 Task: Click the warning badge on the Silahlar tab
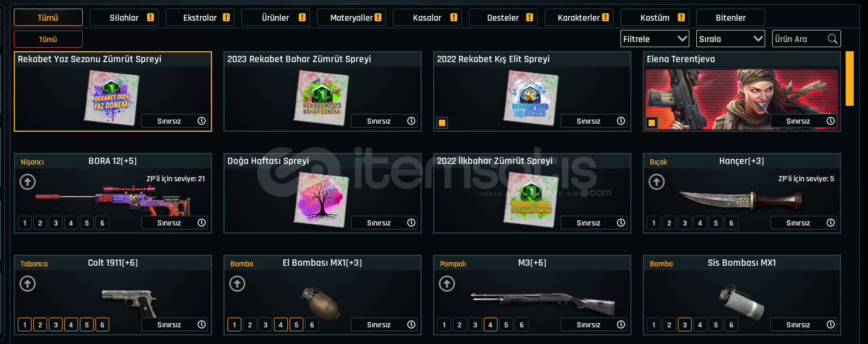tap(151, 17)
